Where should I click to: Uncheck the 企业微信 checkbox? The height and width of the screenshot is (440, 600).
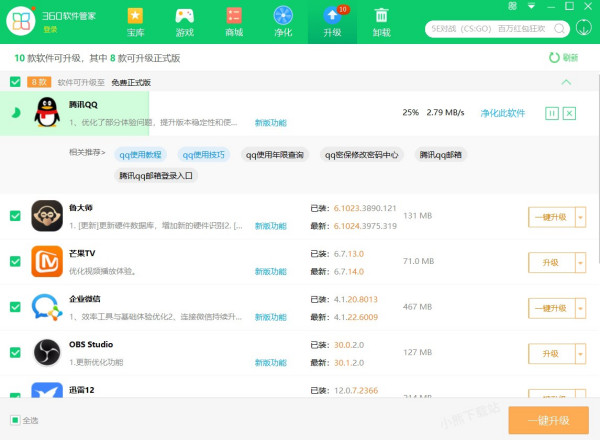tap(15, 307)
